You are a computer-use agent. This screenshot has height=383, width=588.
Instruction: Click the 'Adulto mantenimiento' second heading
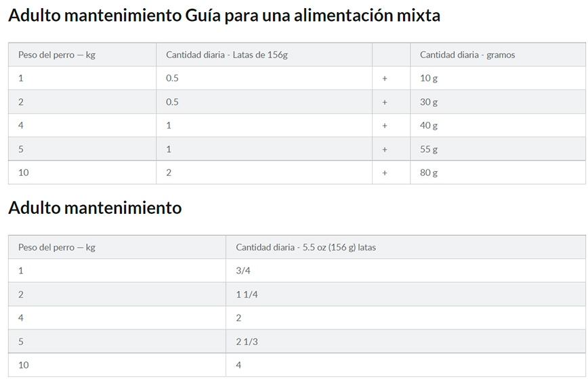click(95, 208)
